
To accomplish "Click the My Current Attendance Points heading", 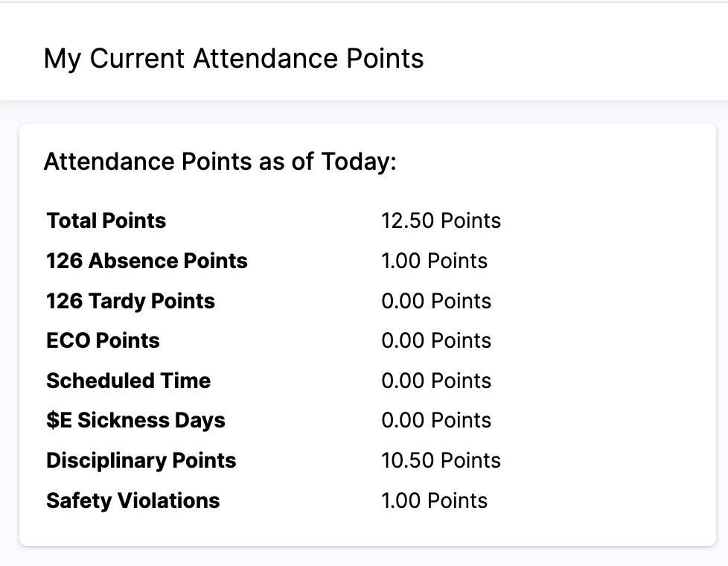I will tap(234, 59).
